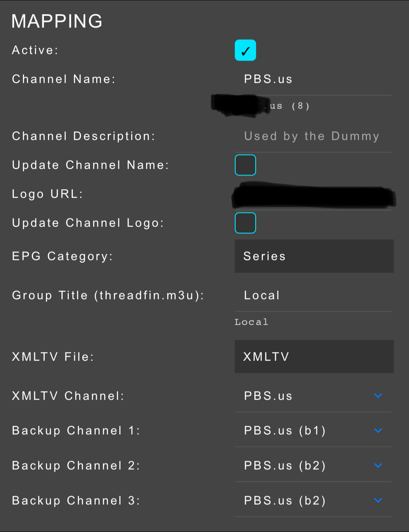Click the MAPPING heading at the top
The width and height of the screenshot is (409, 532).
tap(57, 21)
